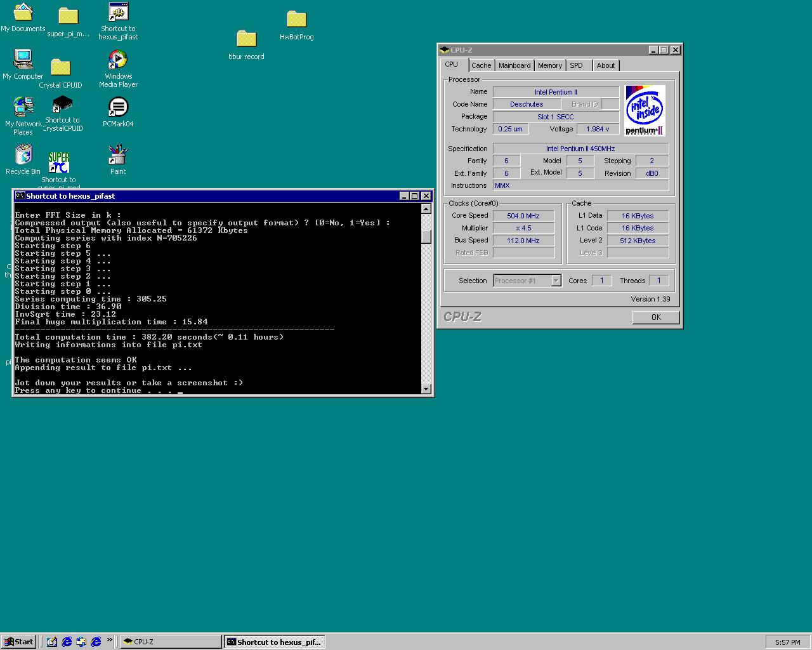This screenshot has width=812, height=650.
Task: Minimize the hexus_pifast console window
Action: 404,196
